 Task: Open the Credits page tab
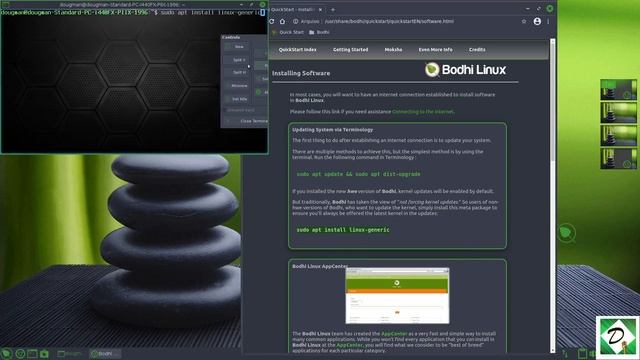tap(477, 50)
